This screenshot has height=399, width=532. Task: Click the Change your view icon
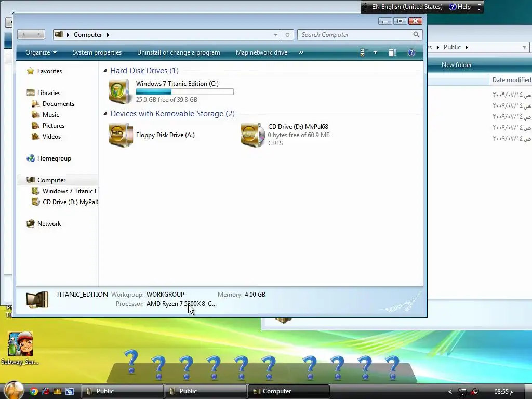[363, 52]
